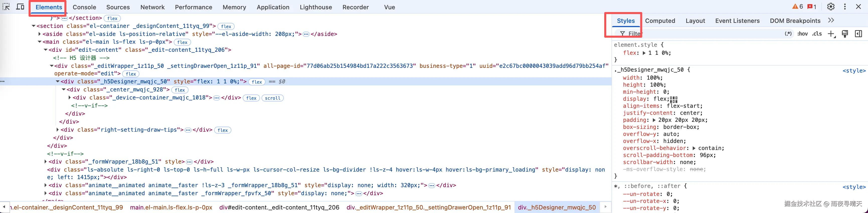This screenshot has width=868, height=213.
Task: Collapse the div#edit-content node
Action: (45, 50)
